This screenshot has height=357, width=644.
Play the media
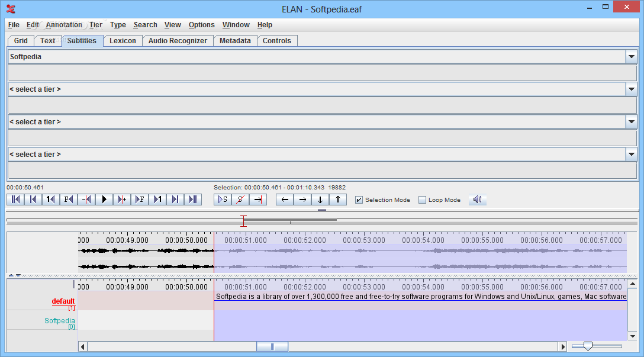point(104,200)
